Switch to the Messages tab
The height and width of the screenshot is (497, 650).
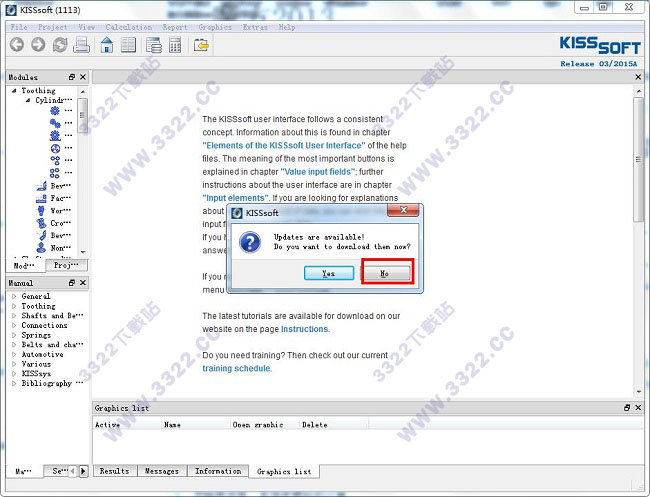[162, 471]
